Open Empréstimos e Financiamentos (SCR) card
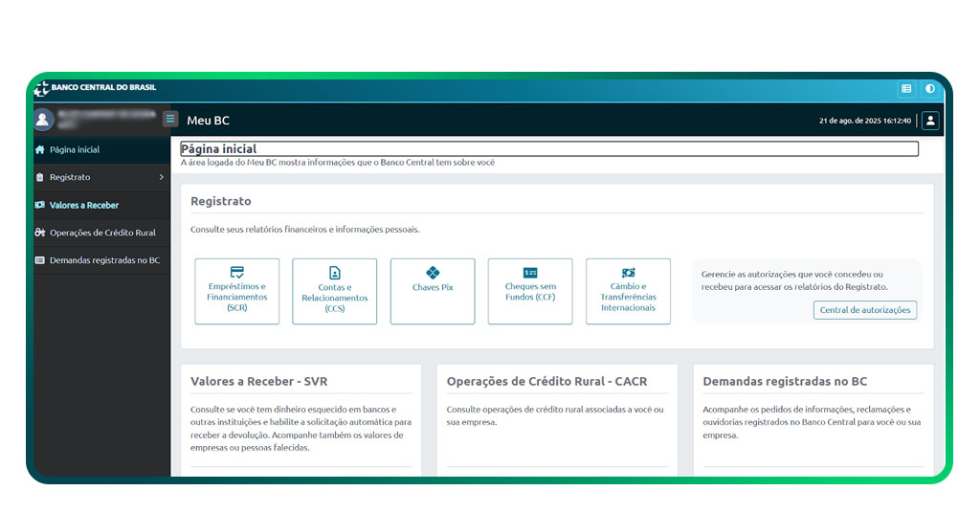980x513 pixels. pos(237,291)
